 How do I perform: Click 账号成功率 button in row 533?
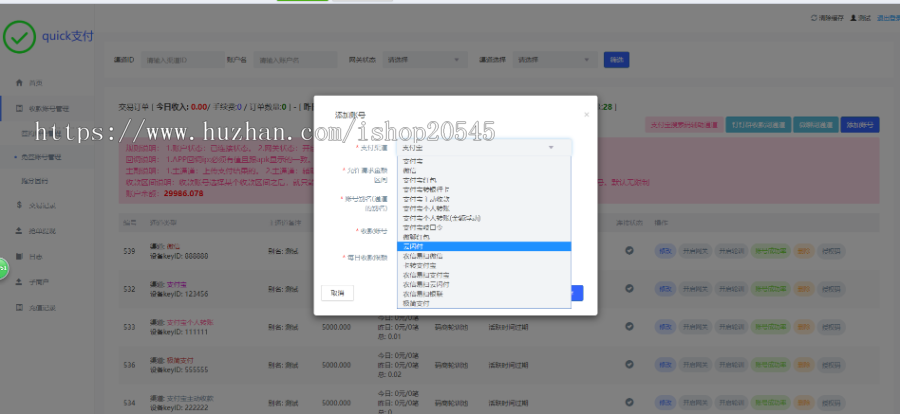coord(771,327)
